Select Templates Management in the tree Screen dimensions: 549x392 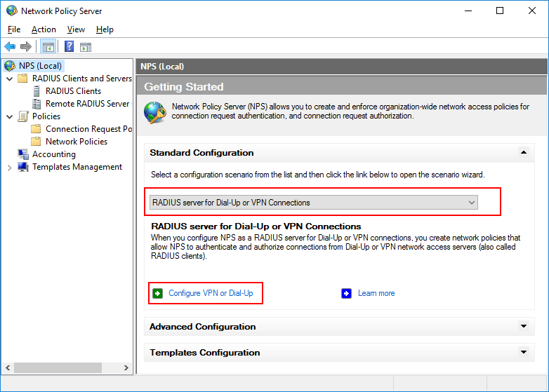[x=77, y=167]
